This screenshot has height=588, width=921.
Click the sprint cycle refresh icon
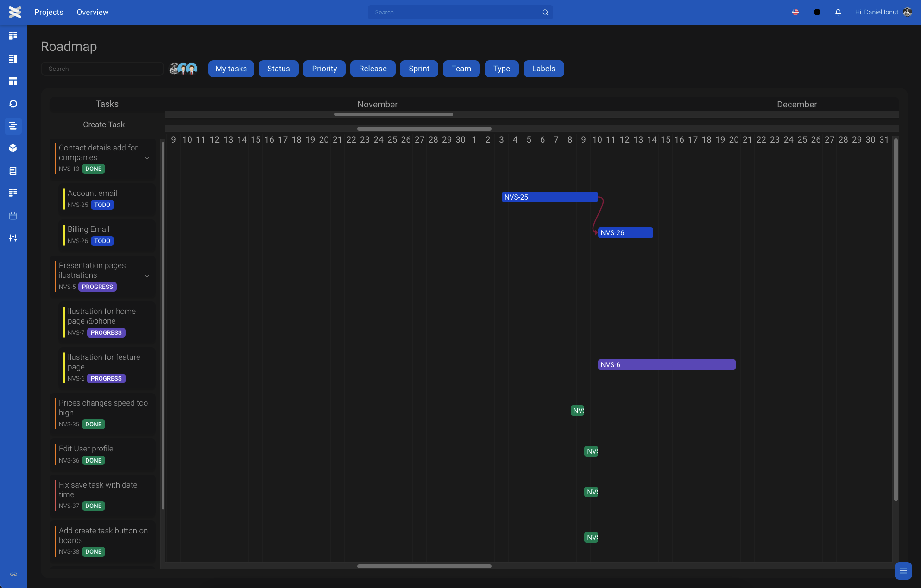(x=13, y=104)
